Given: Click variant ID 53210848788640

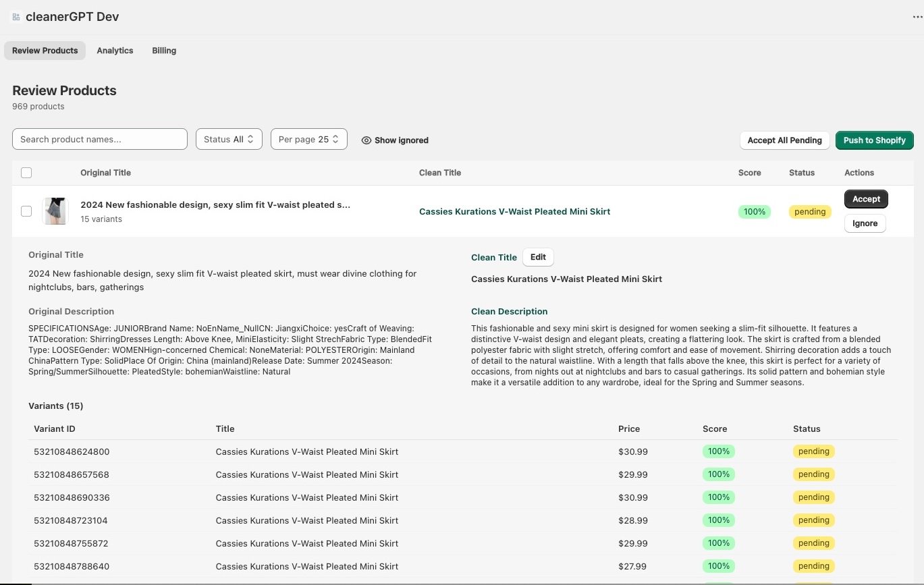Looking at the screenshot, I should (x=72, y=567).
